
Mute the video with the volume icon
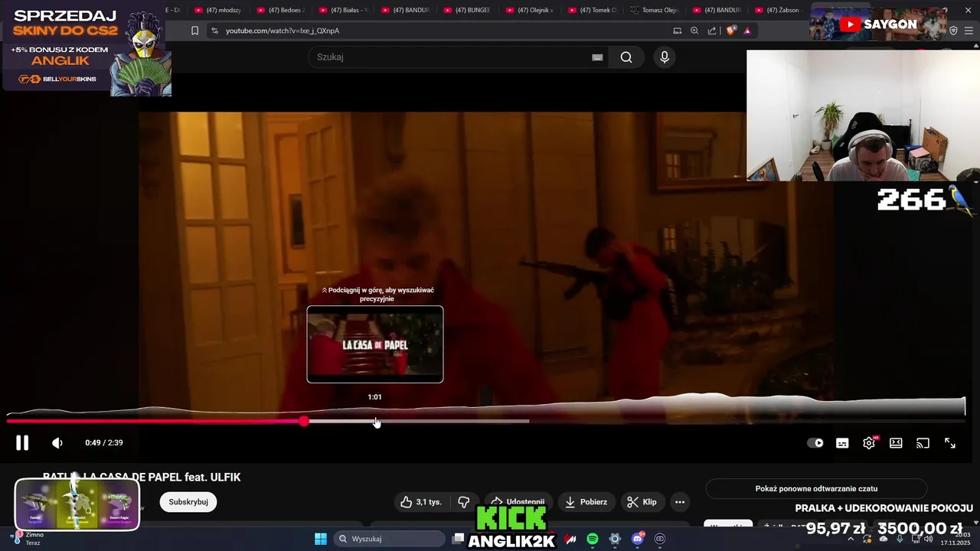point(57,443)
